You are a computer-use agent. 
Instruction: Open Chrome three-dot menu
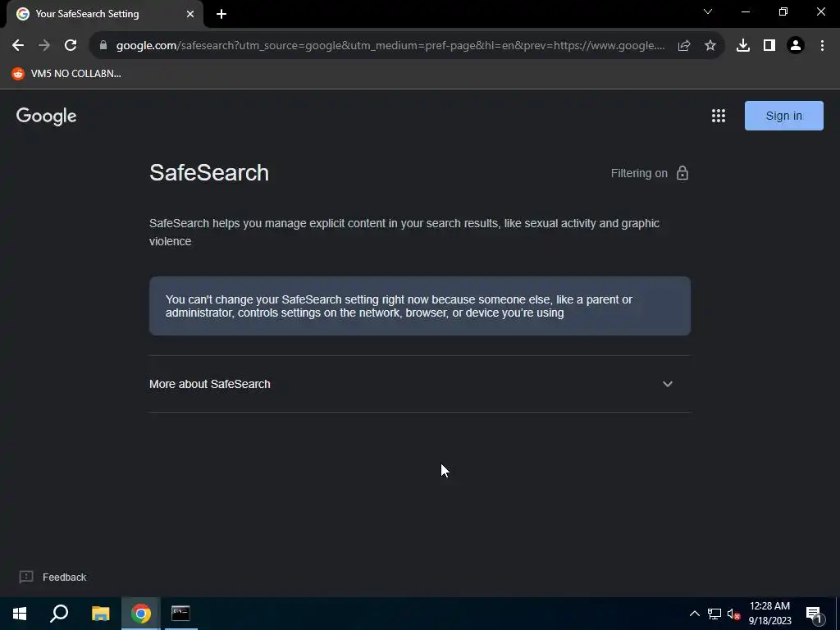(x=822, y=46)
